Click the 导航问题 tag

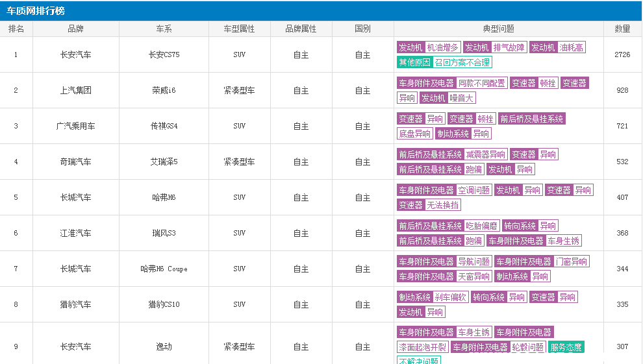473,261
